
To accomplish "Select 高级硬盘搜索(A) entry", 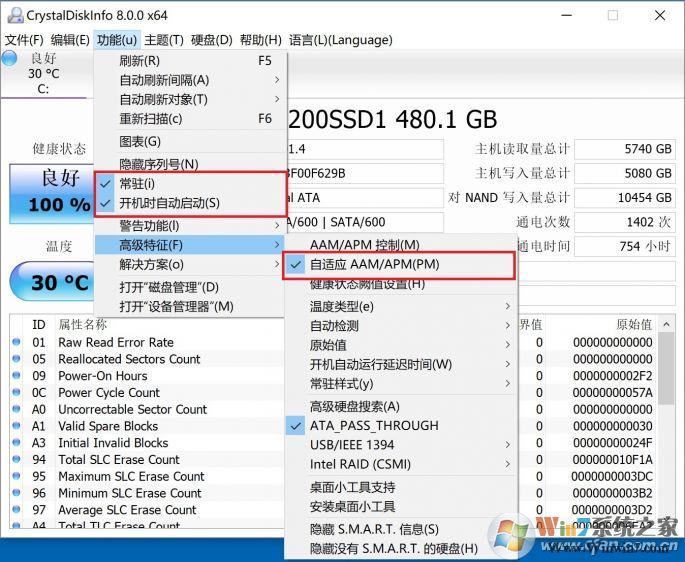I will [x=400, y=406].
